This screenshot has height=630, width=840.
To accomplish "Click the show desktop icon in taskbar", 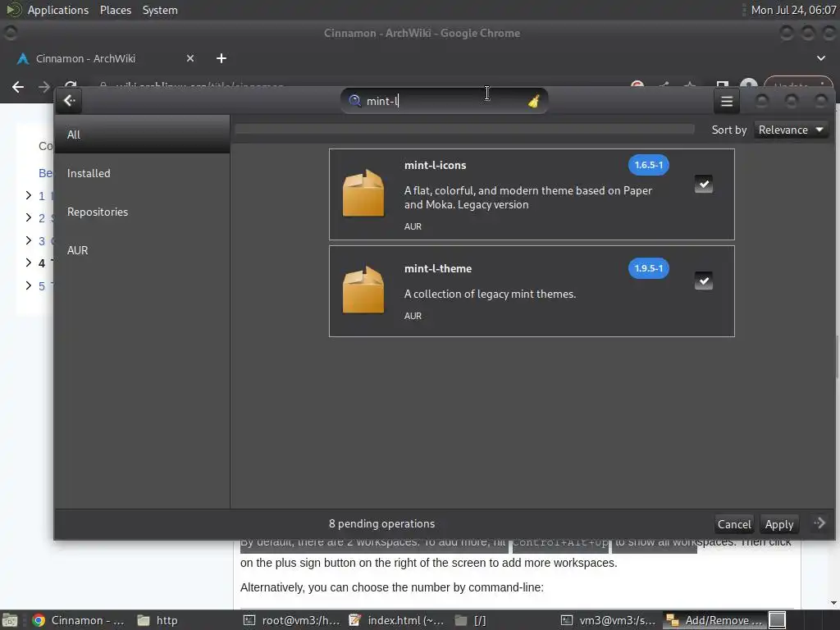I will tap(9, 620).
